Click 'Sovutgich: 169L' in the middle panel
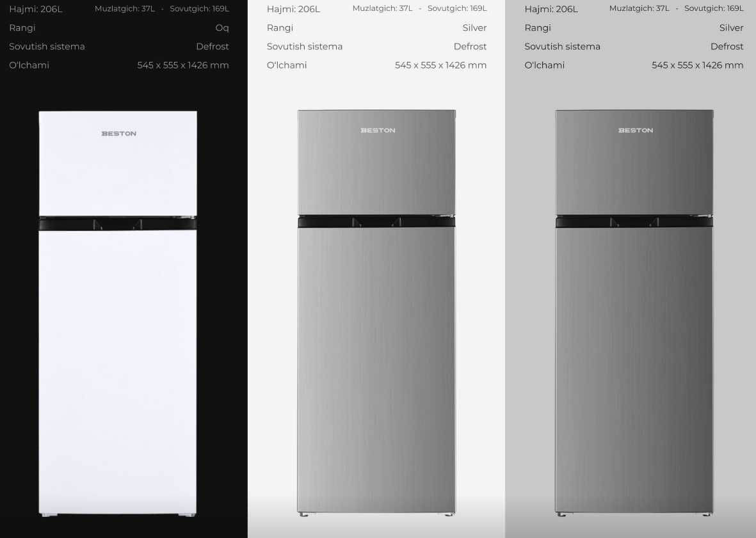This screenshot has width=756, height=538. pyautogui.click(x=457, y=9)
